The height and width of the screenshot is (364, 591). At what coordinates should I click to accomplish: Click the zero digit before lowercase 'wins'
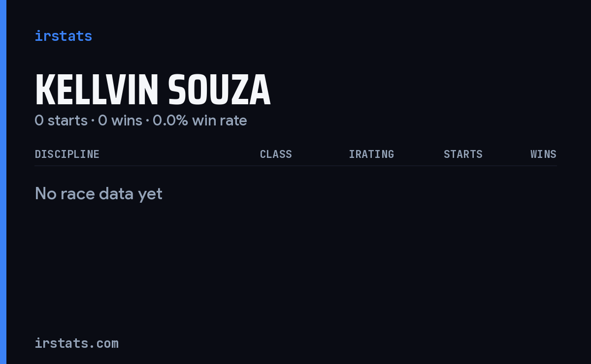102,121
